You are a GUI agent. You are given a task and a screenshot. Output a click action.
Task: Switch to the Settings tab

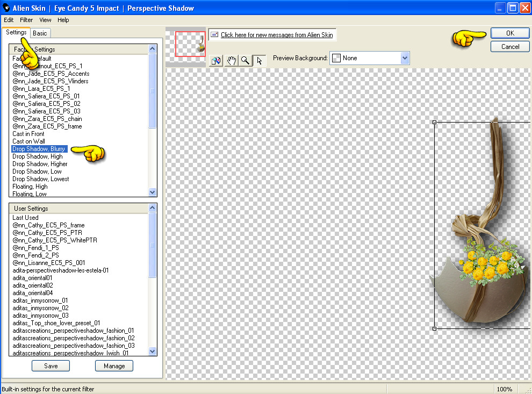(16, 32)
